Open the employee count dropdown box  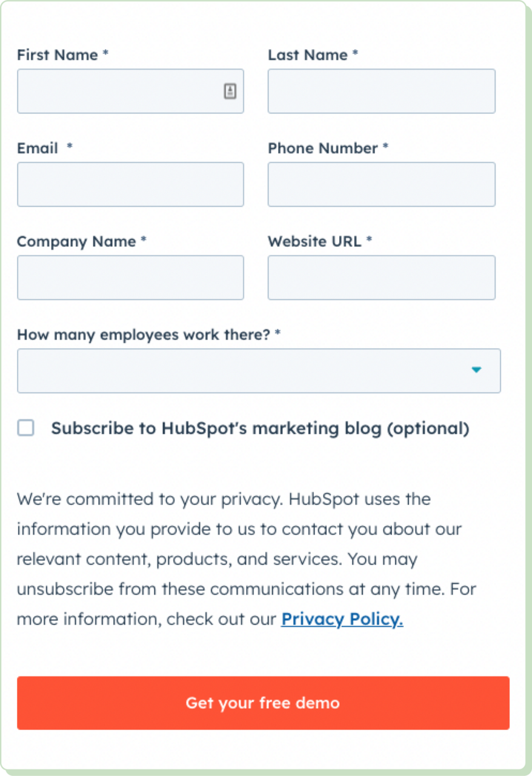click(x=242, y=370)
